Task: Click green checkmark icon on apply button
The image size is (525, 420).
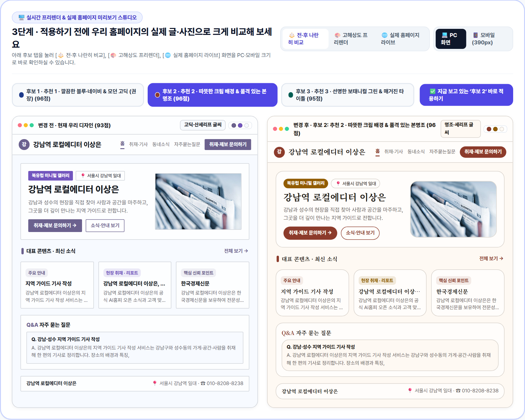Action: pos(433,91)
